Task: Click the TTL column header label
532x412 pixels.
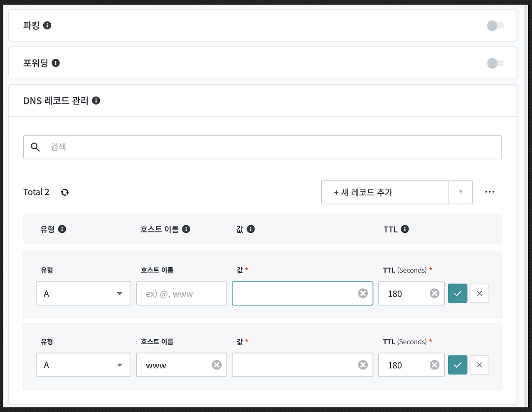Action: pos(390,229)
